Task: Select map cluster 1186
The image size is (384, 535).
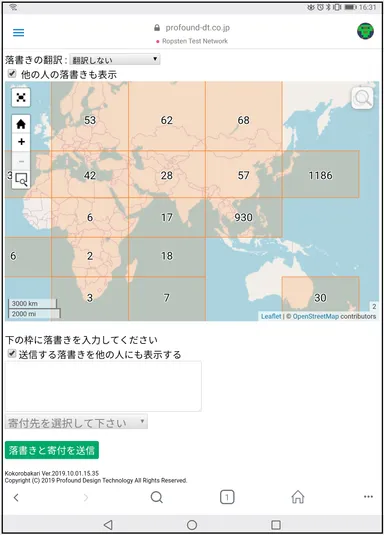Action: 321,175
